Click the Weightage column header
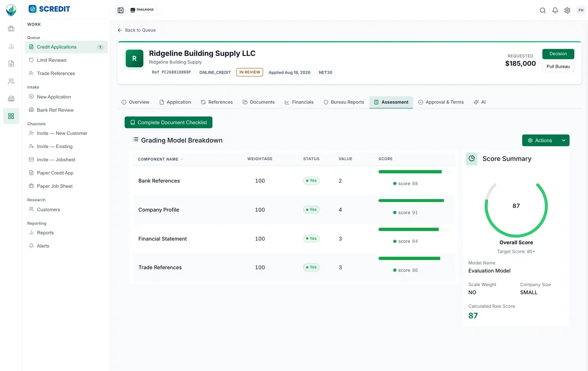The height and width of the screenshot is (371, 588). (260, 159)
